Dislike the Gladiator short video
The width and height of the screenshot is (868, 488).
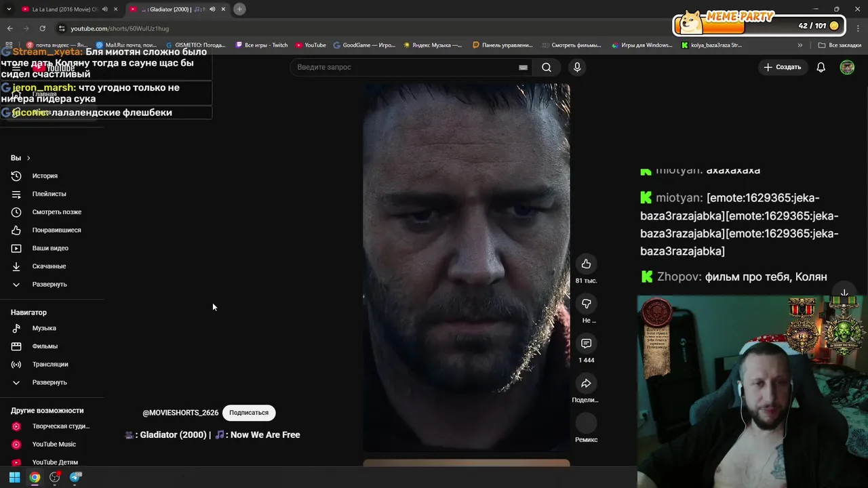586,304
